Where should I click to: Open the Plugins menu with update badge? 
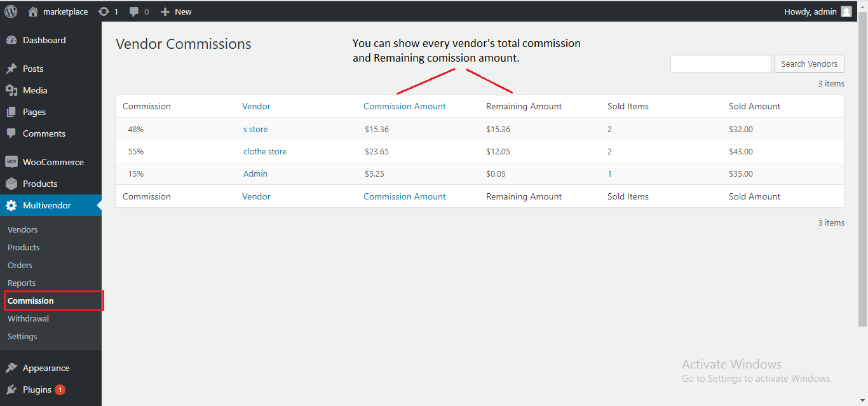click(37, 389)
